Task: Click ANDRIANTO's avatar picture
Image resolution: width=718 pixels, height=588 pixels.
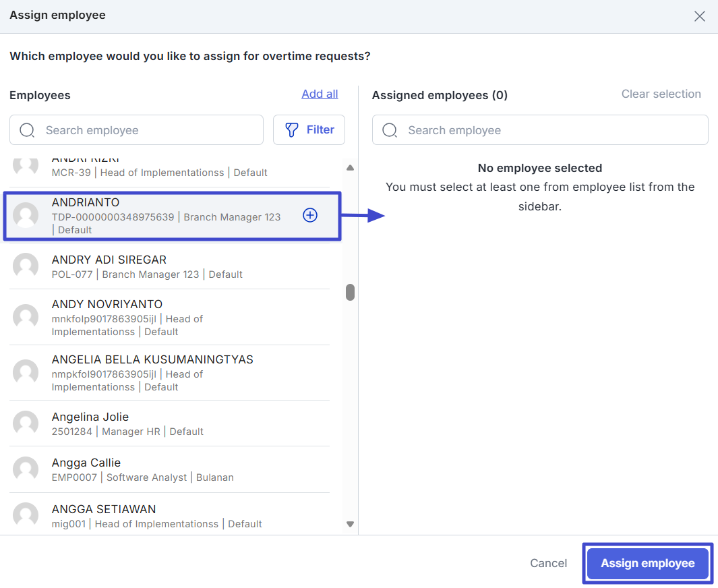Action: click(x=26, y=215)
